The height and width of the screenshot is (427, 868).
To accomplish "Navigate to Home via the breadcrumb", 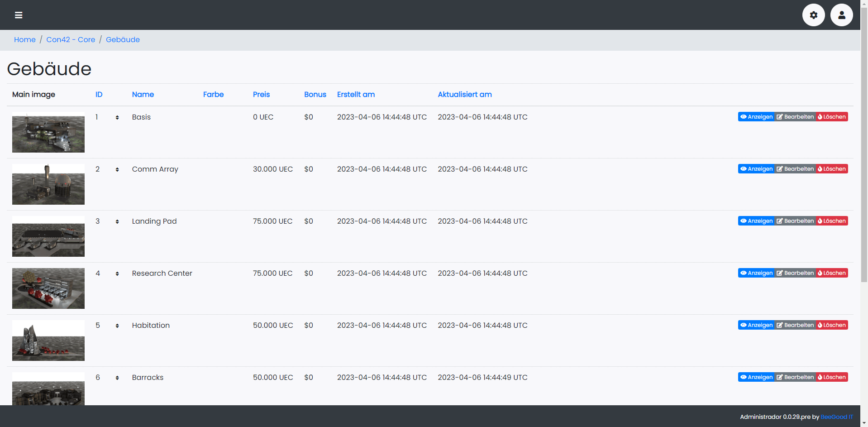I will pos(24,40).
